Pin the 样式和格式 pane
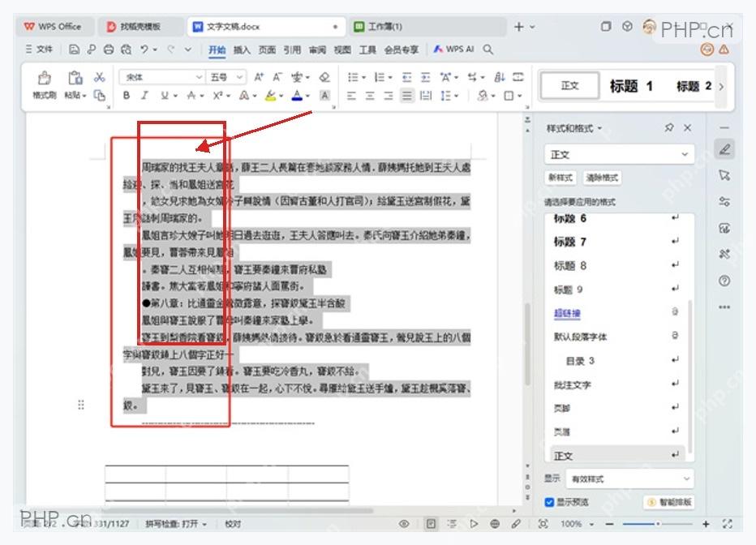The width and height of the screenshot is (756, 545). 668,127
